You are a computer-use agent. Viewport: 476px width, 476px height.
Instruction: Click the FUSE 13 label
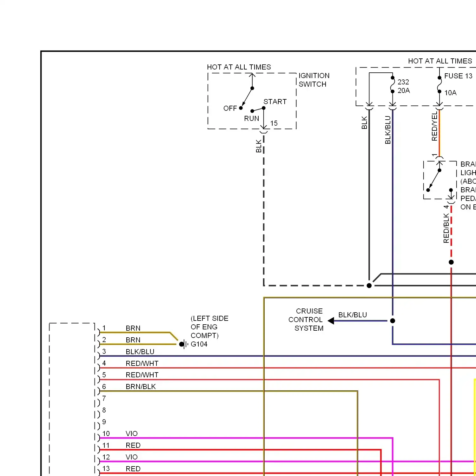click(458, 76)
